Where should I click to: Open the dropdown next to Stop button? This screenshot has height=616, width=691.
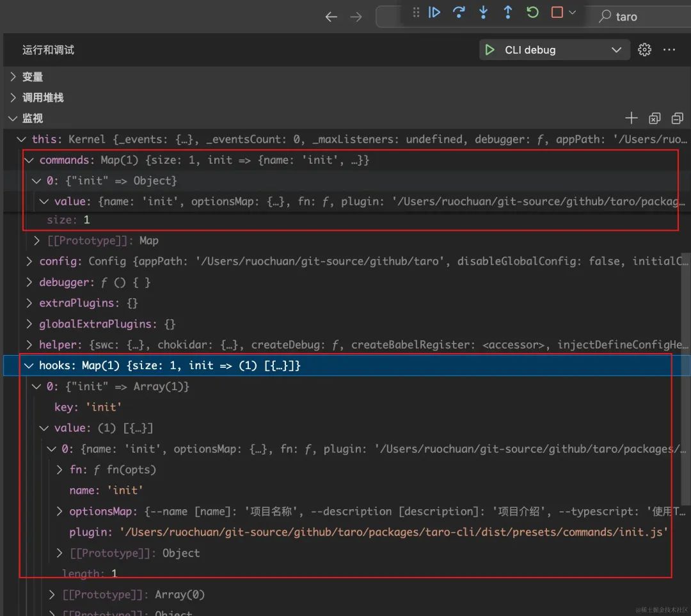(x=573, y=12)
